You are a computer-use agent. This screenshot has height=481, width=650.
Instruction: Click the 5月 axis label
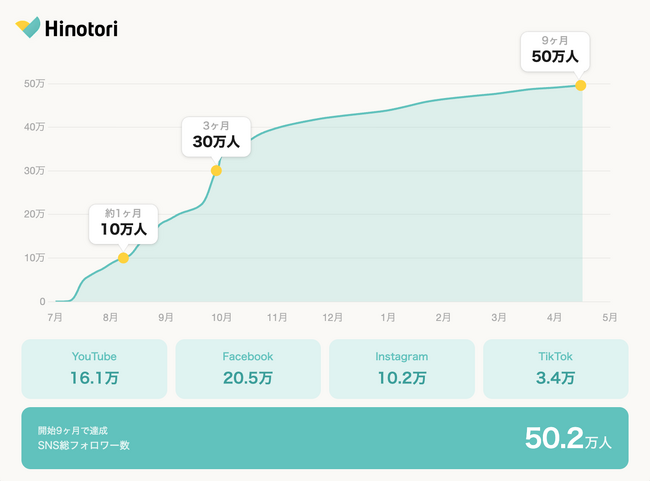coord(610,318)
